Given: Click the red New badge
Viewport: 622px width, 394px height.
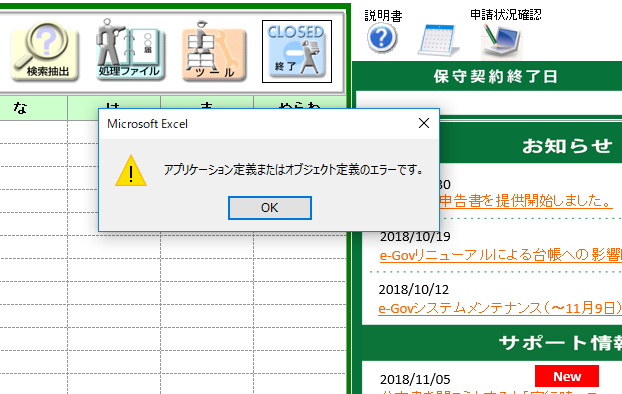Looking at the screenshot, I should (x=567, y=376).
